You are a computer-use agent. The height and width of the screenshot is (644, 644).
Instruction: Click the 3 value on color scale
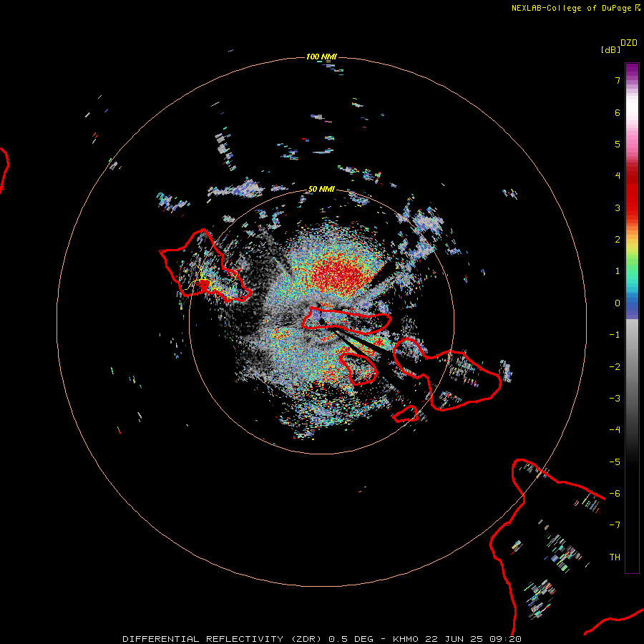point(618,208)
